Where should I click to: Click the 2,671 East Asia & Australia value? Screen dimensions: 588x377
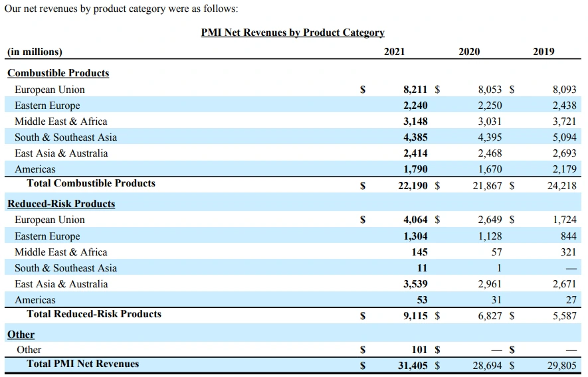(564, 284)
